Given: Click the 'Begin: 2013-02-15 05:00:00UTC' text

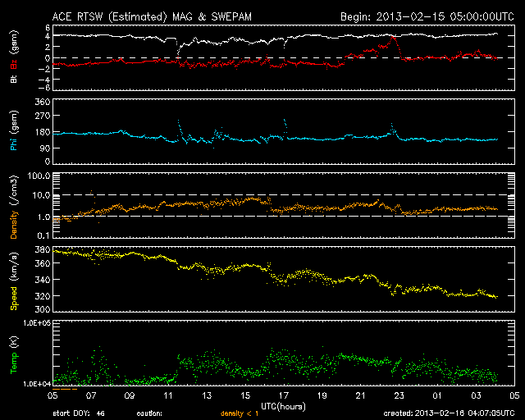Looking at the screenshot, I should 427,16.
